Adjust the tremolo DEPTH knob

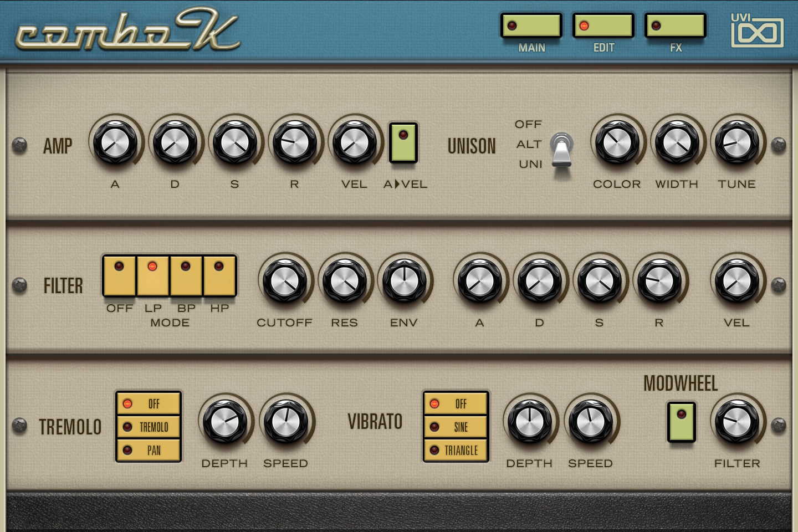[225, 422]
